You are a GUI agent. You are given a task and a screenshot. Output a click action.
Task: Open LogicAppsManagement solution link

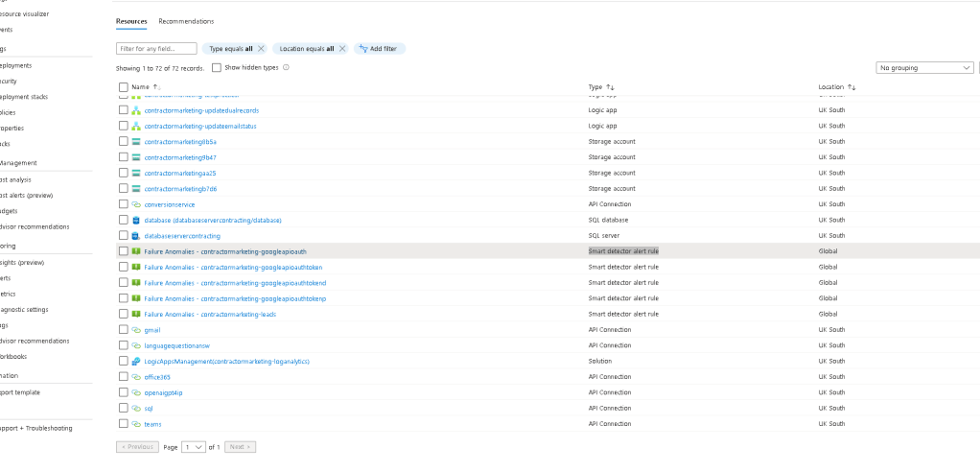click(x=227, y=362)
